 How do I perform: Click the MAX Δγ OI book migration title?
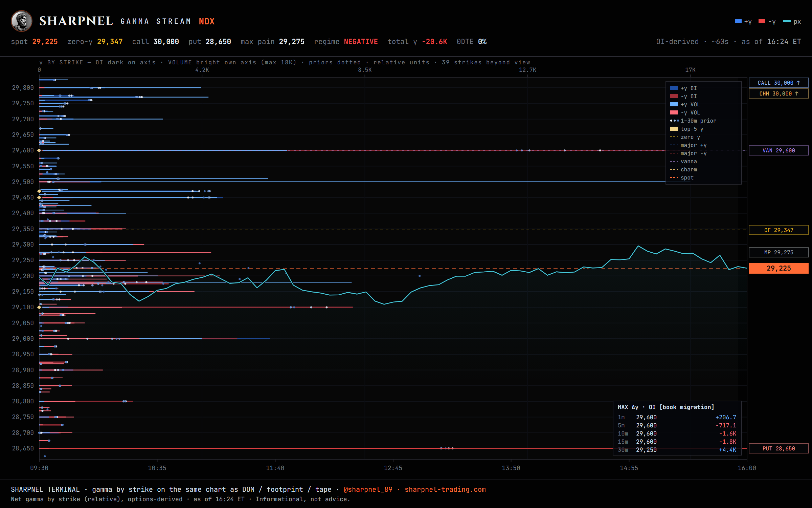click(666, 407)
